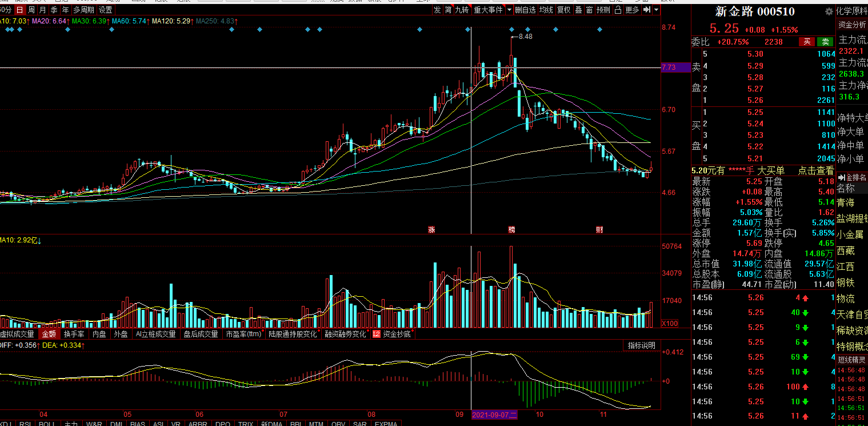Select the AI立桩成交量 tab
This screenshot has width=868, height=426.
click(156, 334)
